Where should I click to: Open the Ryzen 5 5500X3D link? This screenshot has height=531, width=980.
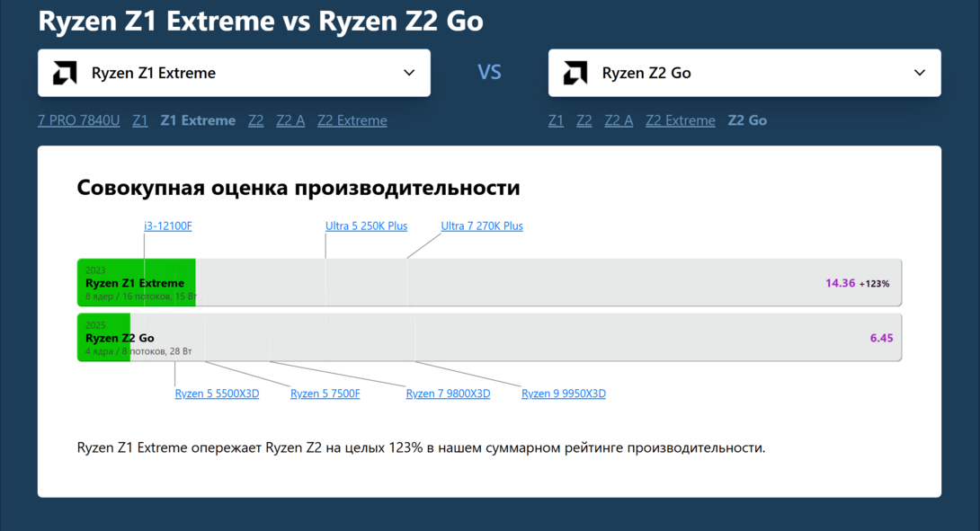pyautogui.click(x=217, y=394)
